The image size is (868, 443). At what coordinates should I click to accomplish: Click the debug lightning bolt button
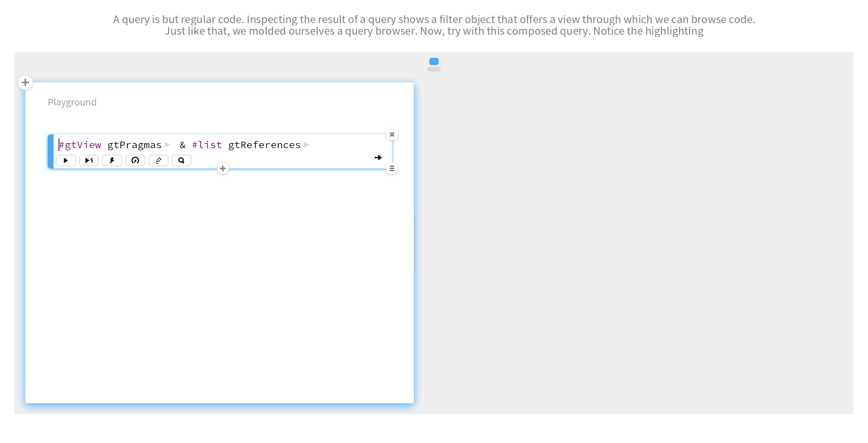pos(112,160)
